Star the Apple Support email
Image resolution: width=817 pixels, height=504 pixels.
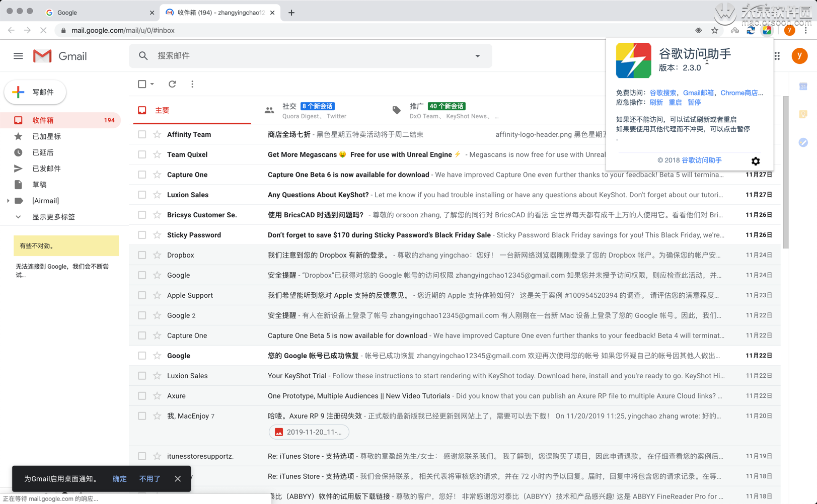[157, 295]
